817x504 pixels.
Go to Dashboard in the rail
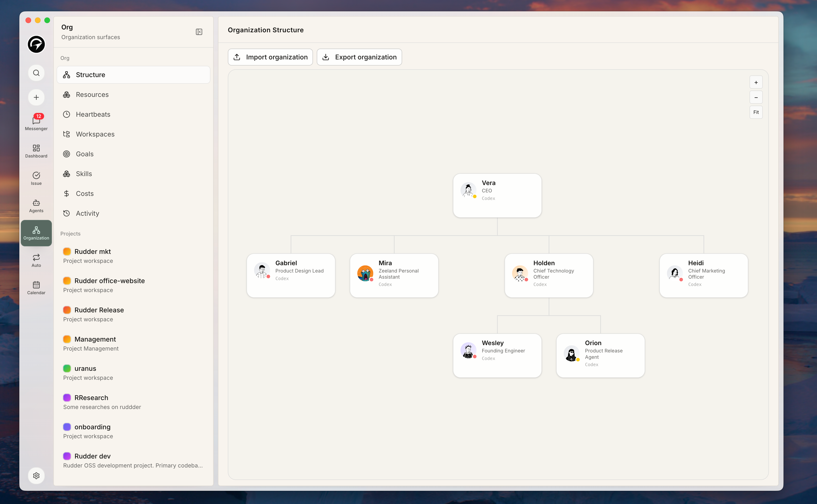tap(36, 151)
